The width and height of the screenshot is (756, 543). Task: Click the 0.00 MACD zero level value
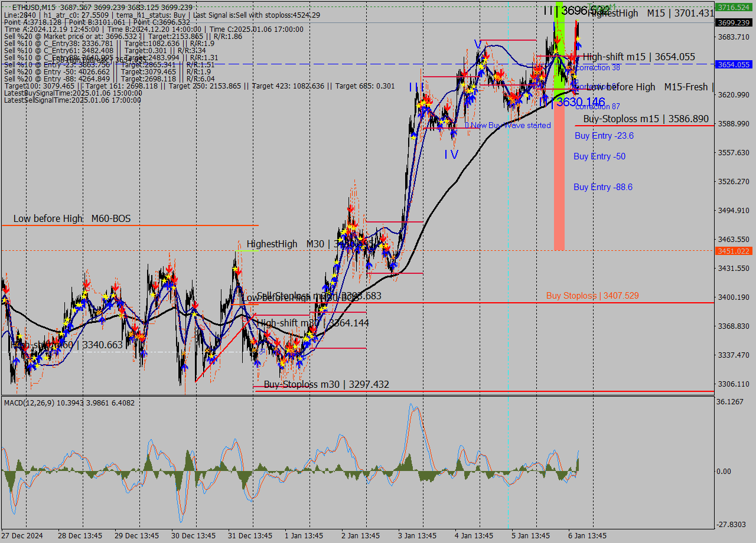coord(724,471)
